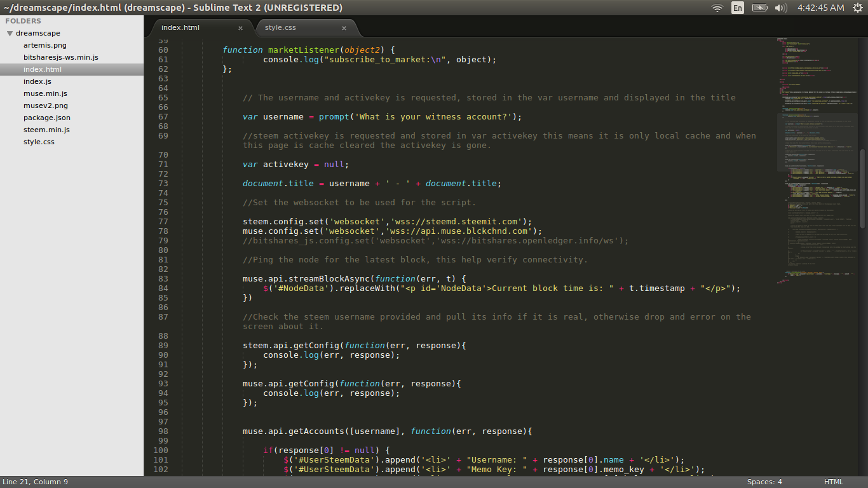The width and height of the screenshot is (868, 488).
Task: Open steem.min.js in the sidebar
Action: pyautogui.click(x=46, y=130)
